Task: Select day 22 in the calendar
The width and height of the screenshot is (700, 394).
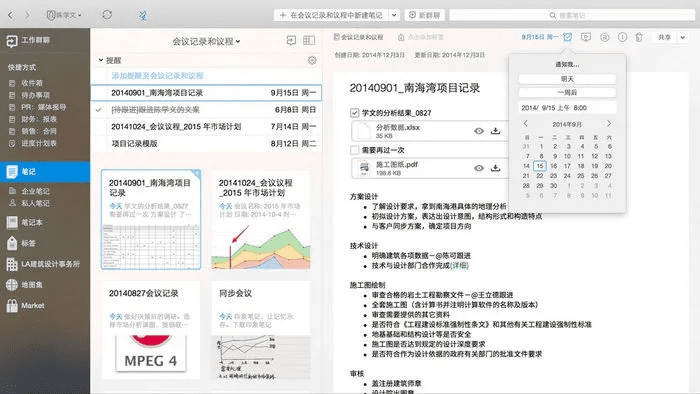Action: click(540, 176)
